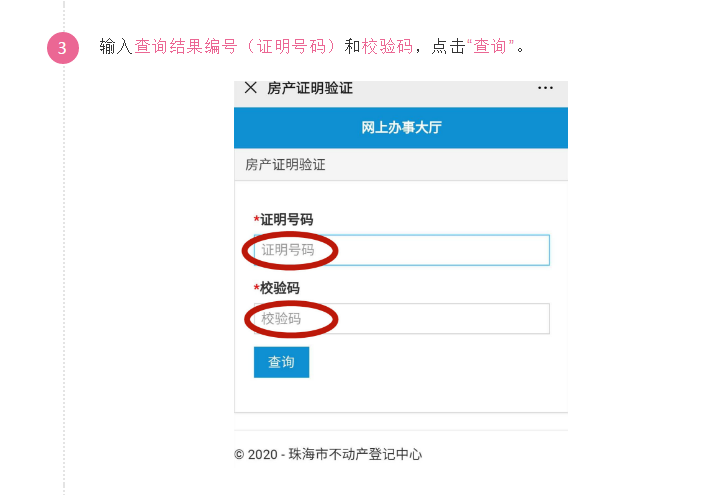Click the pink step 3 circle badge
The height and width of the screenshot is (495, 726).
click(x=63, y=48)
